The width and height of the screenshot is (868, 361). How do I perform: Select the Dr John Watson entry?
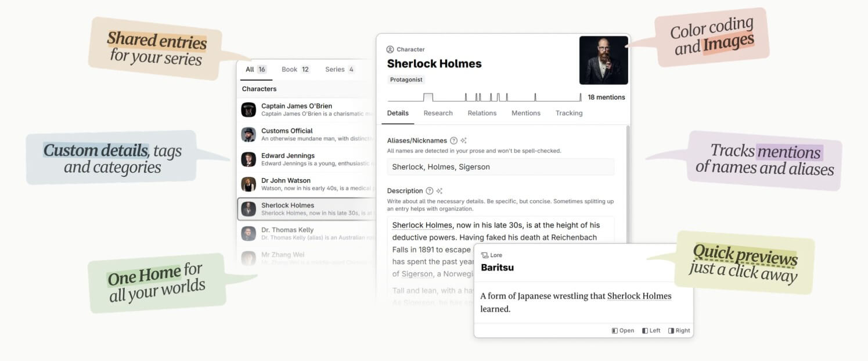click(307, 185)
